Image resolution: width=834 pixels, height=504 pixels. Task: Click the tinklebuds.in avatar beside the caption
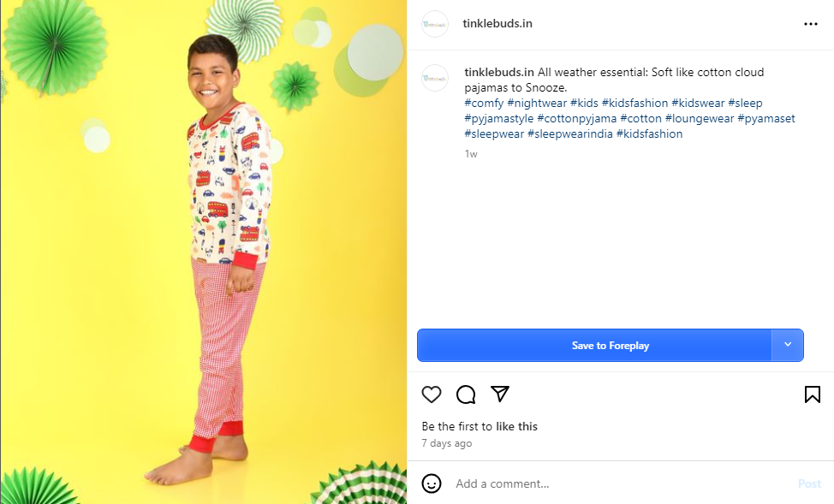(435, 78)
